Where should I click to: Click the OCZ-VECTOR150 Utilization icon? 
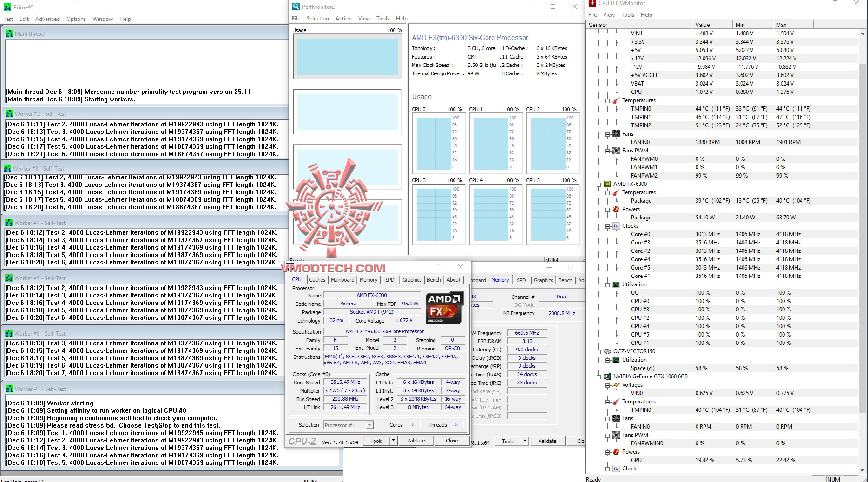[616, 360]
